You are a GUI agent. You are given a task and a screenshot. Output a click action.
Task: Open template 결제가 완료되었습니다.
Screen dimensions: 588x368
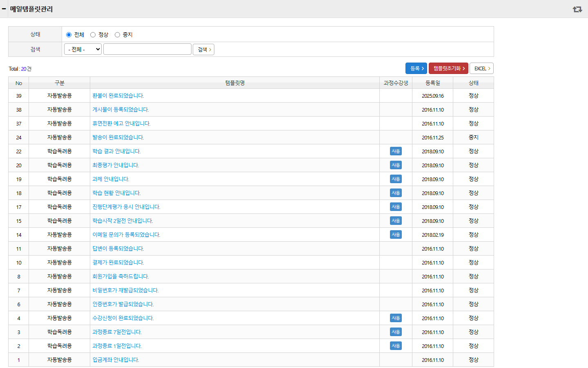coord(118,263)
